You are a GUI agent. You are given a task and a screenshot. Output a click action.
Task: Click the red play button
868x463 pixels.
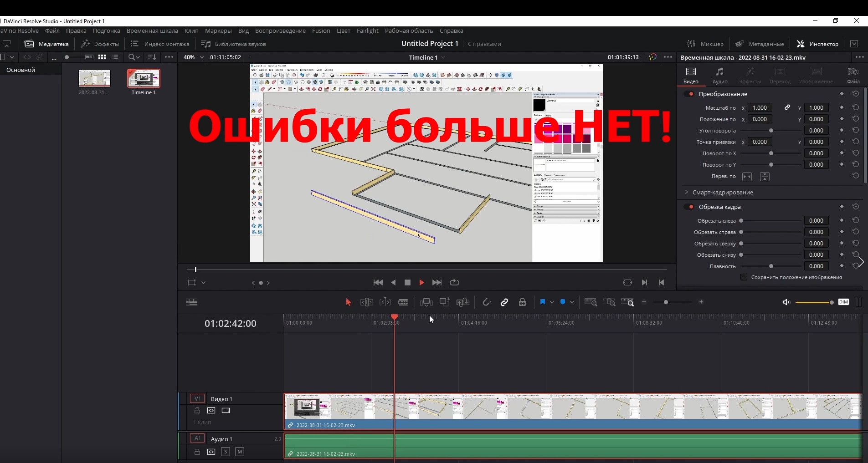(421, 283)
